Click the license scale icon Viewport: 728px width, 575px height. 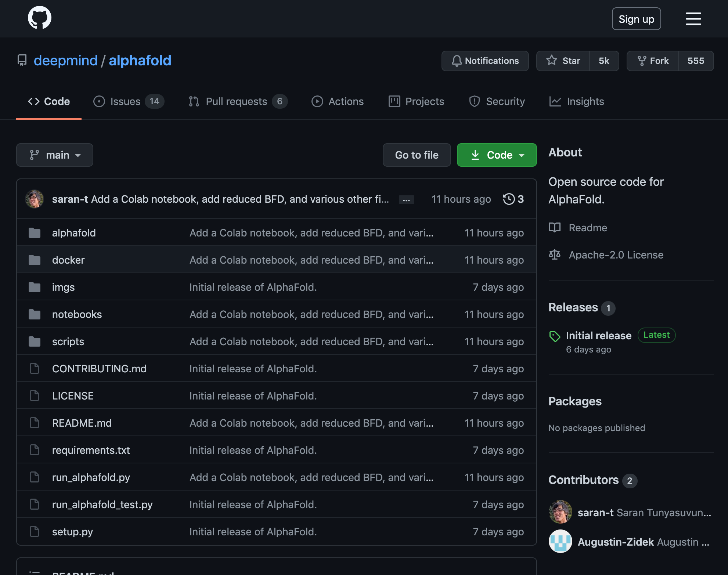[x=555, y=254]
